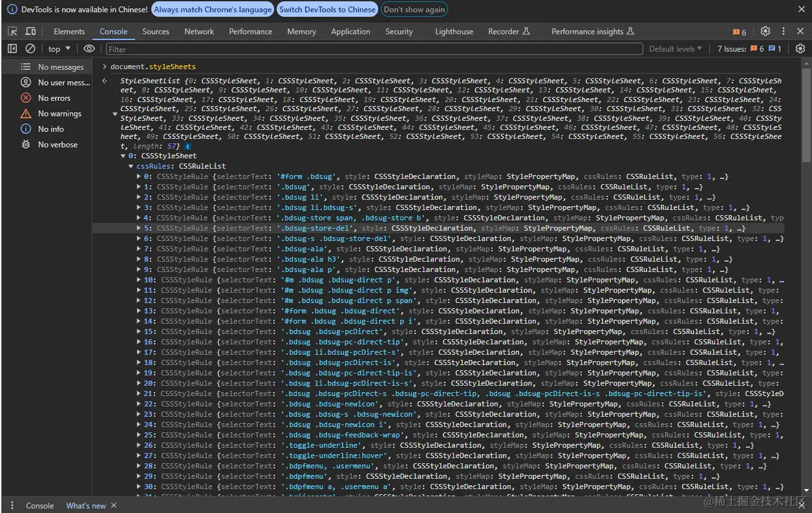This screenshot has height=513, width=812.
Task: Open the Default levels dropdown
Action: click(676, 48)
